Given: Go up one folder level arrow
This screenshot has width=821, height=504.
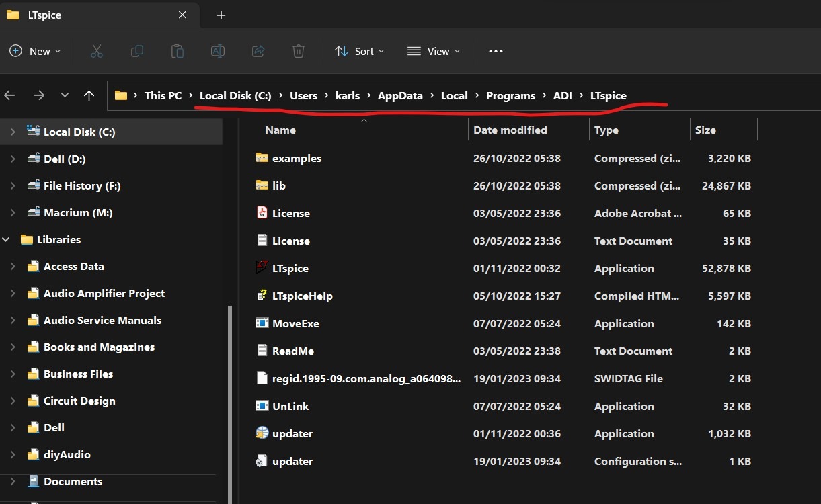Looking at the screenshot, I should [x=89, y=95].
